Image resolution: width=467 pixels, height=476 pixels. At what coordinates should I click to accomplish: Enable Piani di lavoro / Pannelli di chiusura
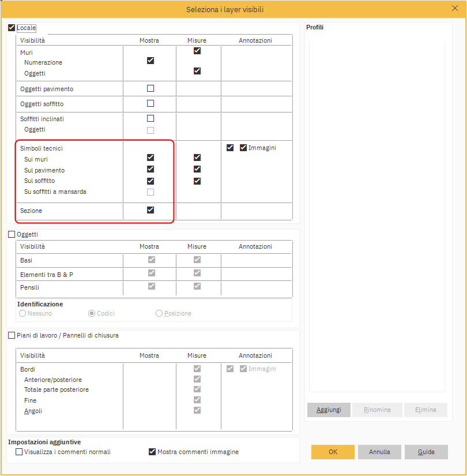12,335
